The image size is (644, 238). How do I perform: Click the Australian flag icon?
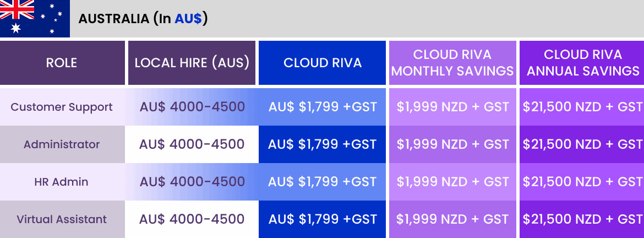pyautogui.click(x=35, y=19)
